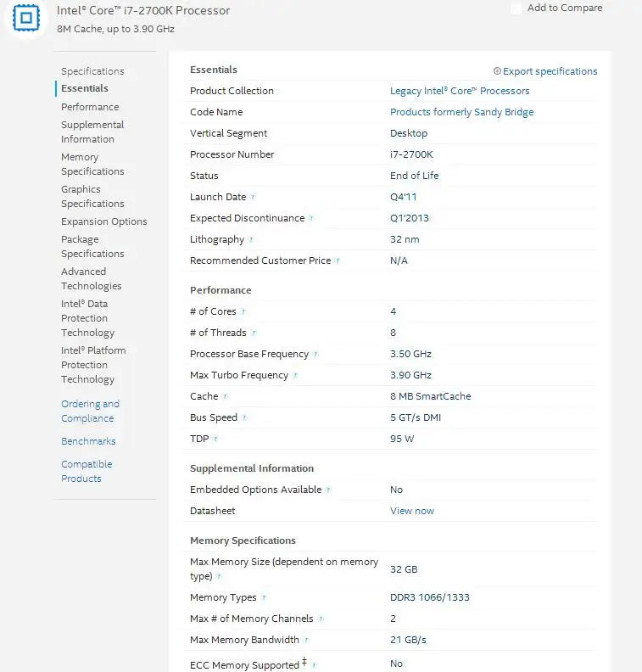Jump to the Performance sidebar section
The image size is (642, 672).
tap(90, 107)
